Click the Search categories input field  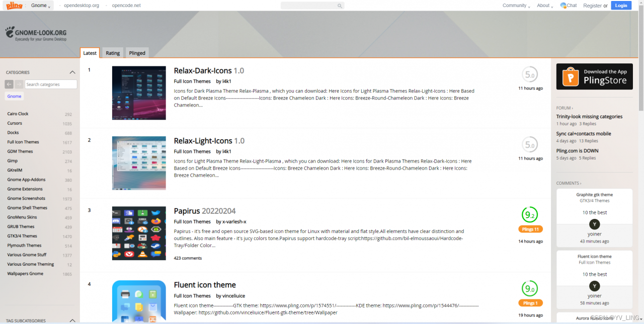[x=51, y=85]
